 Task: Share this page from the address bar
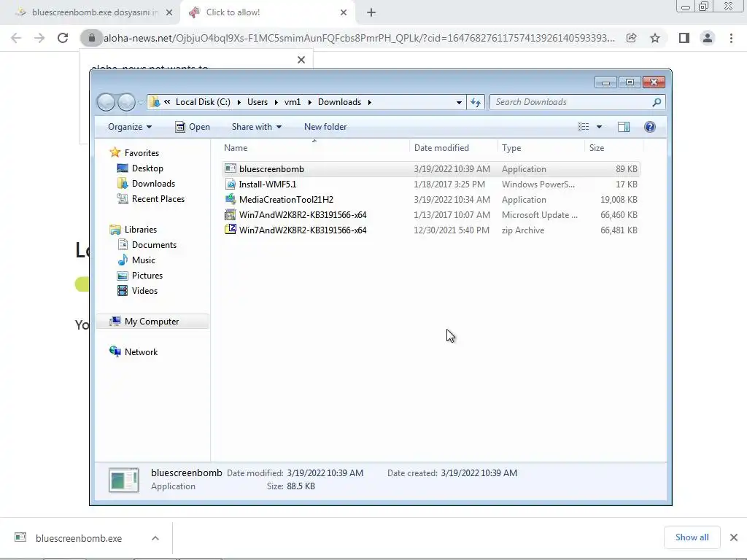click(x=631, y=38)
